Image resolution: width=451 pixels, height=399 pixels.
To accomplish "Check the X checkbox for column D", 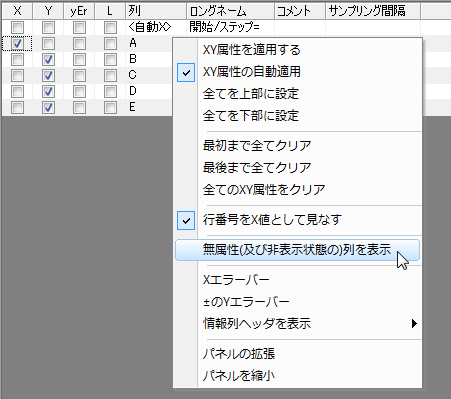I will click(17, 91).
